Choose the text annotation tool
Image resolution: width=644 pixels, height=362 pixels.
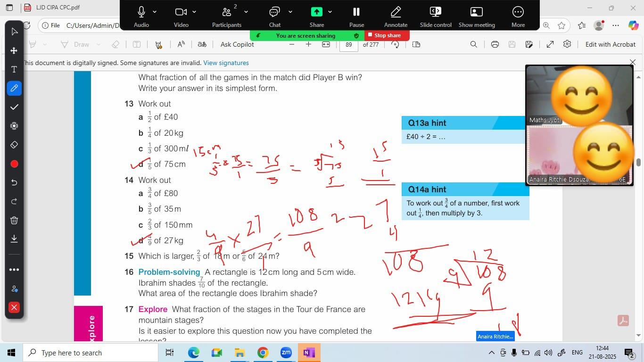click(14, 69)
